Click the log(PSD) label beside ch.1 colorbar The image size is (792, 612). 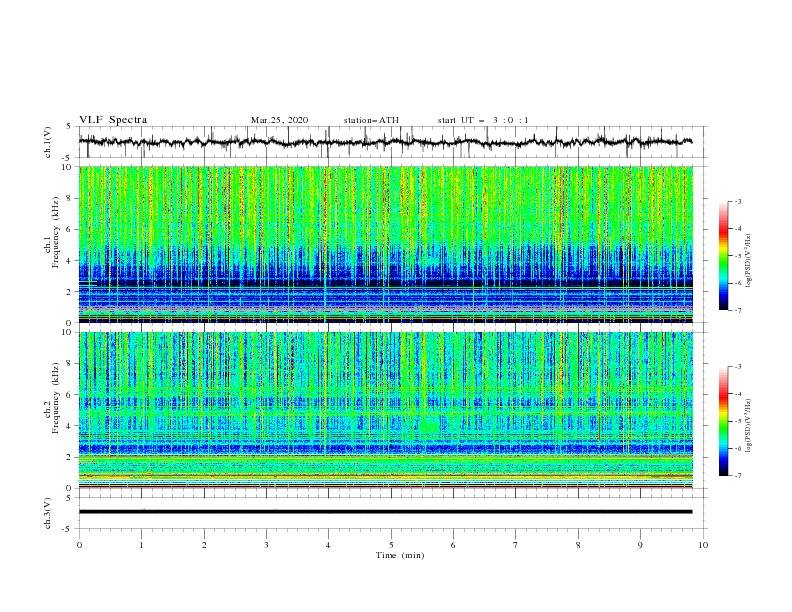[x=749, y=261]
